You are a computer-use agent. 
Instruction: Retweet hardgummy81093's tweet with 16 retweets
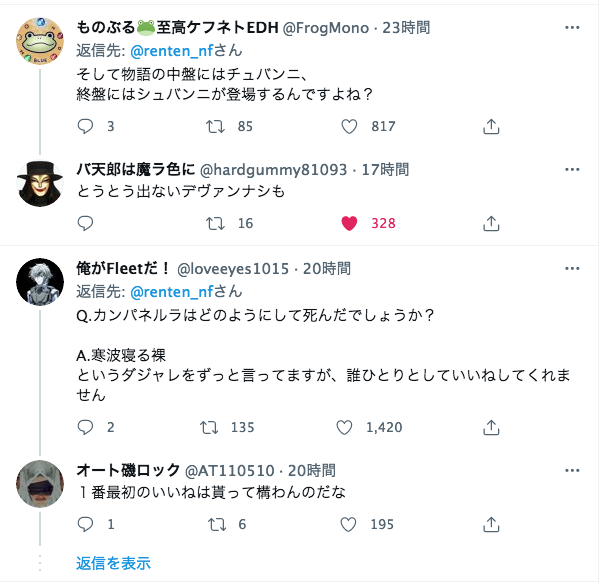(213, 223)
